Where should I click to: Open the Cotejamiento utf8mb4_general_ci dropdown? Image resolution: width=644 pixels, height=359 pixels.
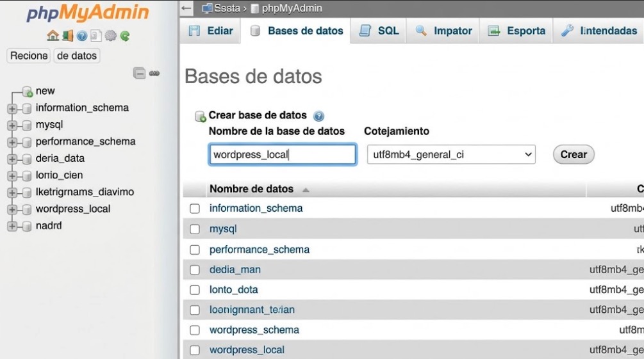[x=451, y=155]
